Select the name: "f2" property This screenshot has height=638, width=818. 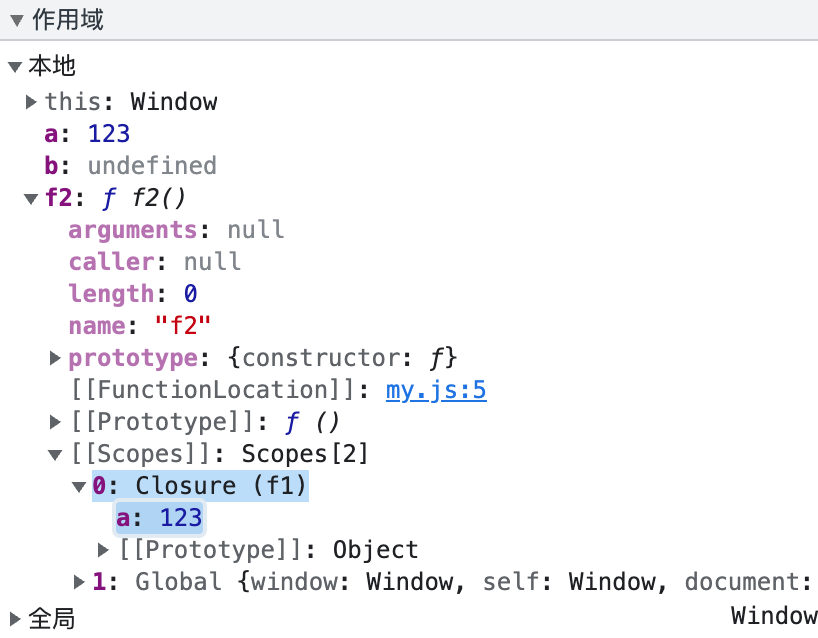coord(139,326)
